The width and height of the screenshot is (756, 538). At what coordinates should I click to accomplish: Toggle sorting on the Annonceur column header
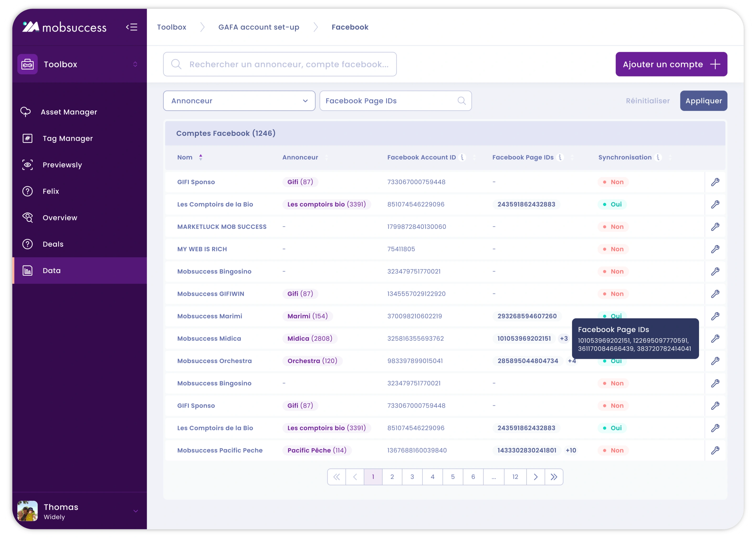pyautogui.click(x=326, y=158)
